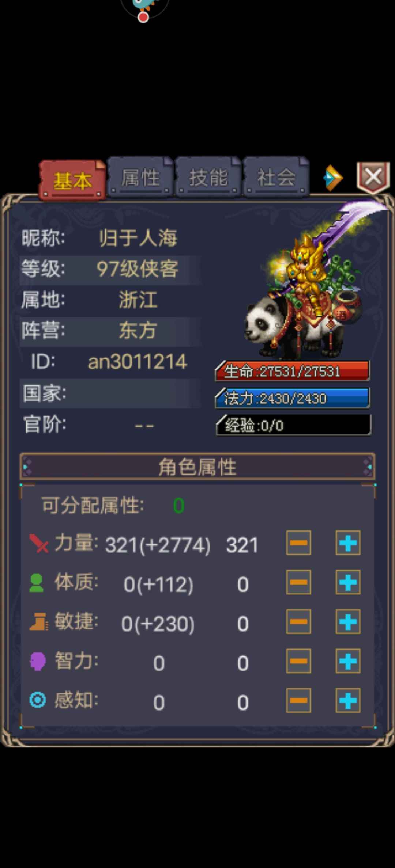Tap the blue 法力 mana bar
Screen dimensions: 395x868
click(292, 398)
